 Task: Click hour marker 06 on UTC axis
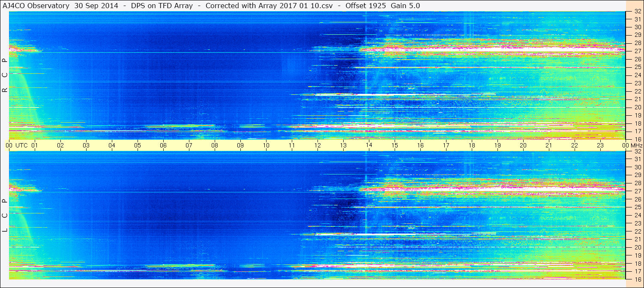(x=163, y=145)
